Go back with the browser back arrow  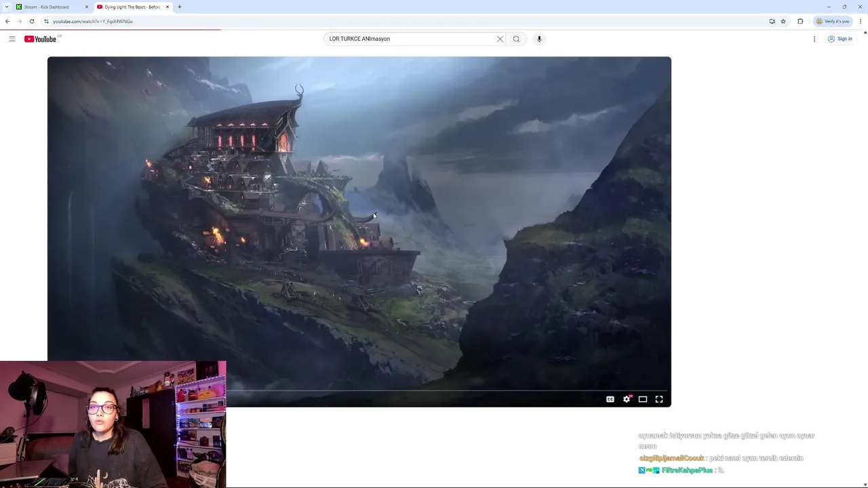[x=7, y=21]
